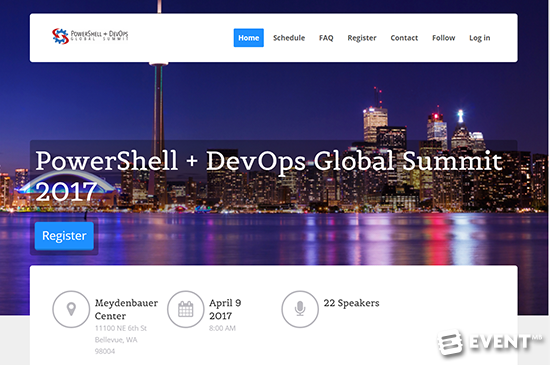This screenshot has width=550, height=365.
Task: Go to the FAQ menu item
Action: 326,38
